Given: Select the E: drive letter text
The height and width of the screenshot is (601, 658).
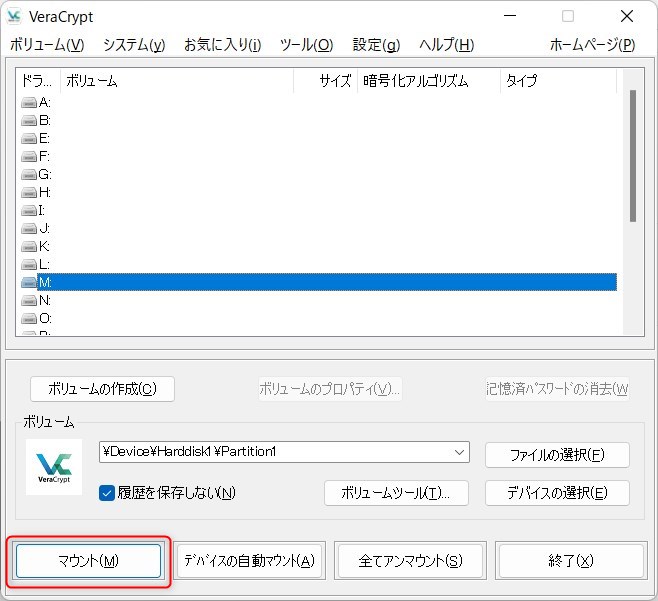Looking at the screenshot, I should (44, 138).
